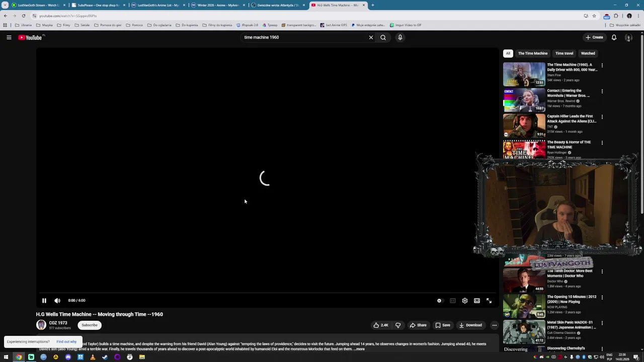Click the Find out why link
Screen dimensions: 644x362
point(66,342)
